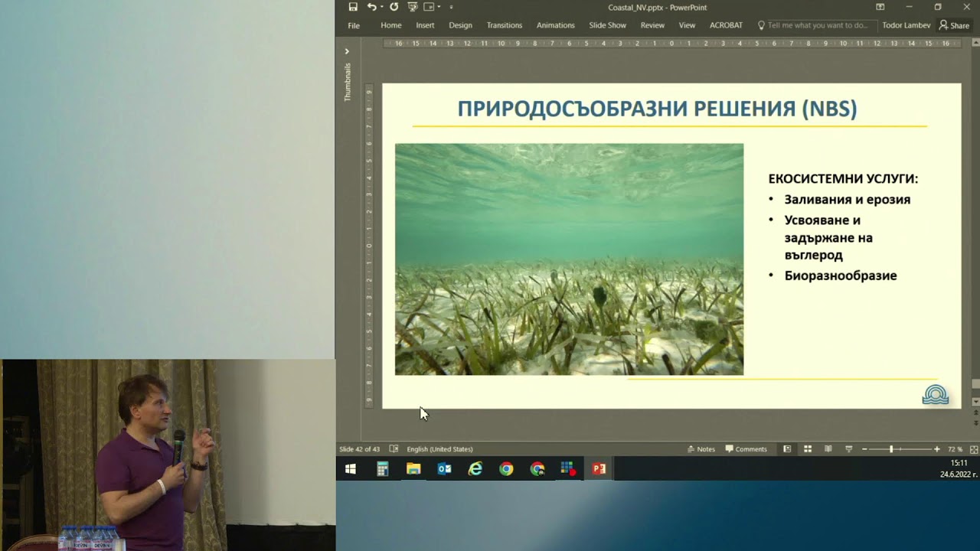
Task: Click the bullet 'Биоразнообразие'
Action: pos(841,275)
